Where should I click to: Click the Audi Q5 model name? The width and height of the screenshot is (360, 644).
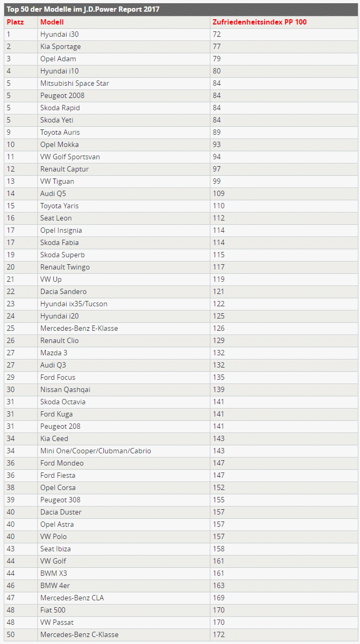click(53, 193)
